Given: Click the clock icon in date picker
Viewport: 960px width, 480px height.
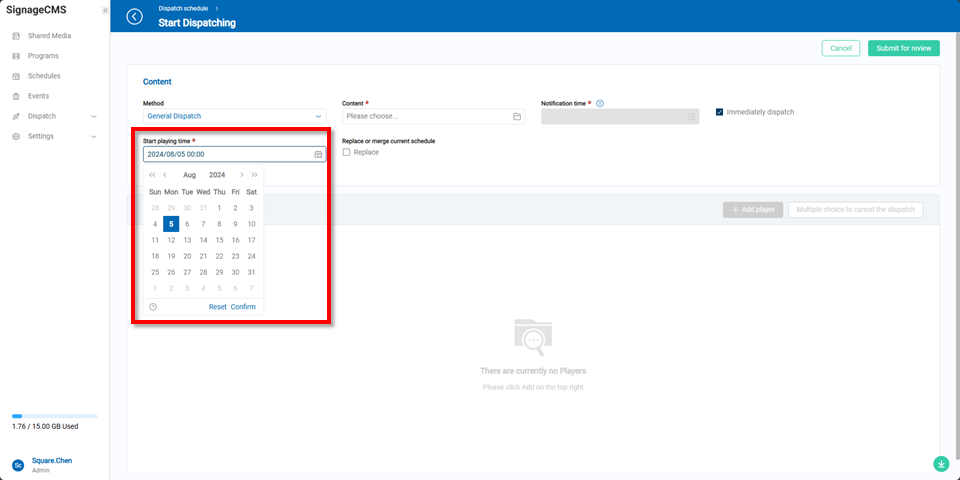Looking at the screenshot, I should [153, 306].
